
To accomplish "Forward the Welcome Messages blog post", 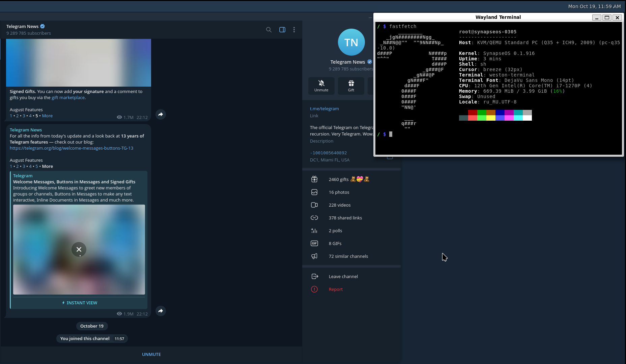I will pos(161,311).
